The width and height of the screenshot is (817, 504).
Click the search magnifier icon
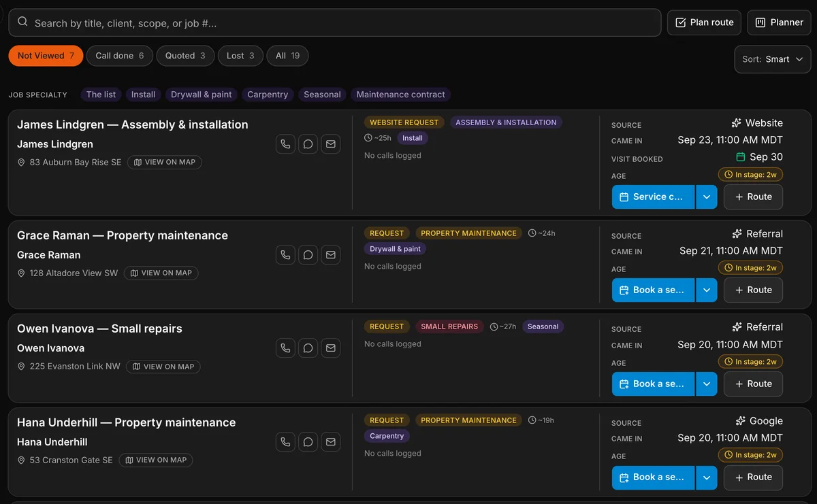coord(22,22)
